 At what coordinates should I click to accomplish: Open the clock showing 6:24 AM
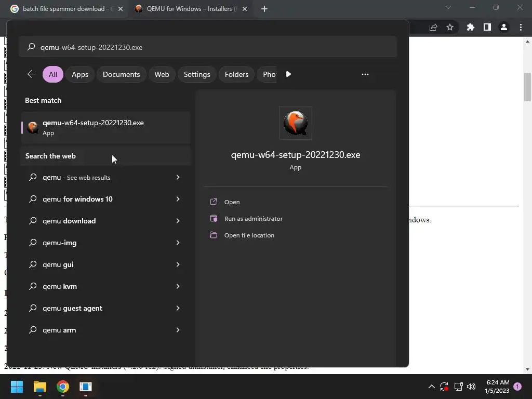click(x=497, y=387)
